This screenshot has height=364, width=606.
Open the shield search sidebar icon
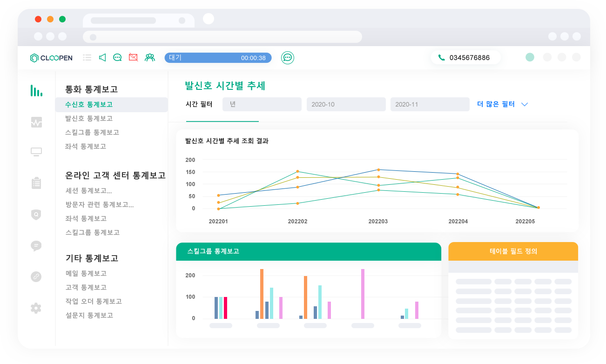click(x=36, y=215)
